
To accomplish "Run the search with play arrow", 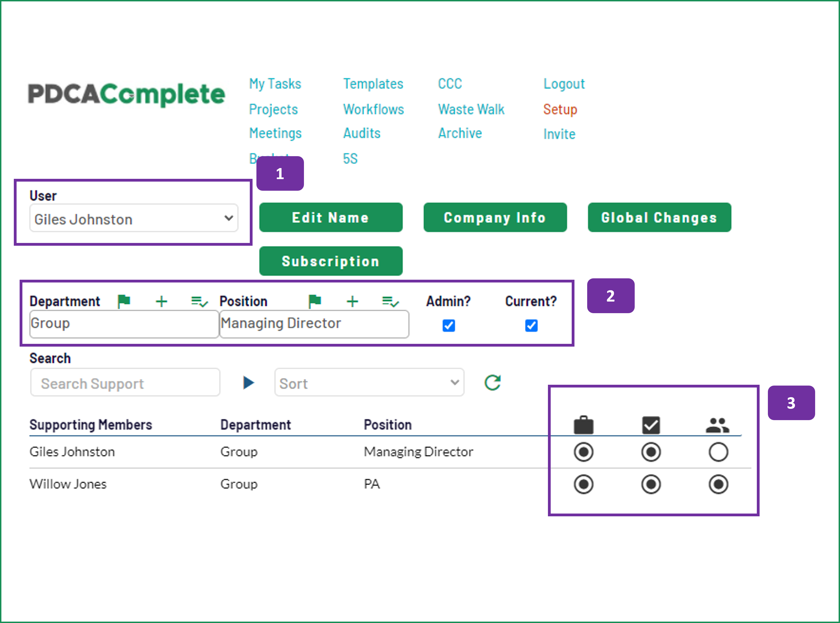I will (x=248, y=383).
